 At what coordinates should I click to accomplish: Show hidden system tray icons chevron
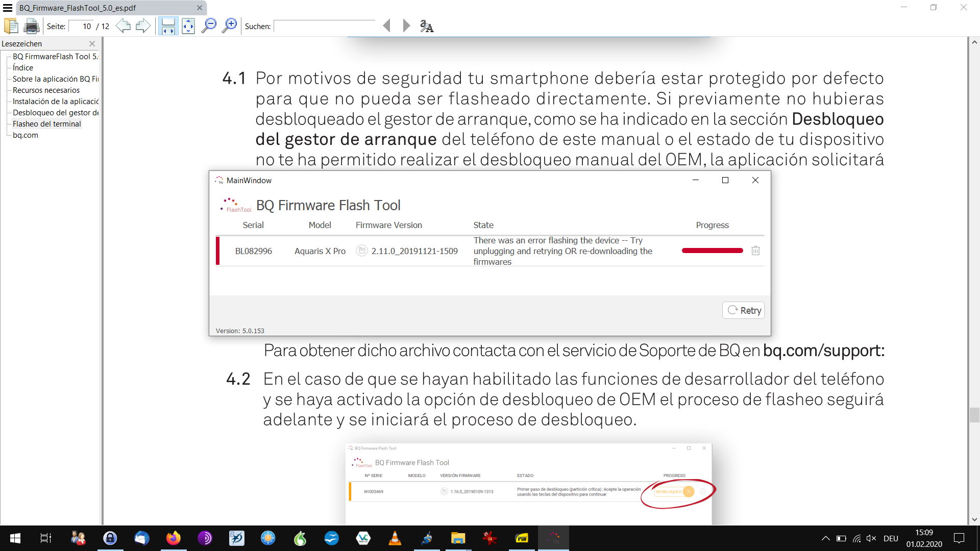825,538
